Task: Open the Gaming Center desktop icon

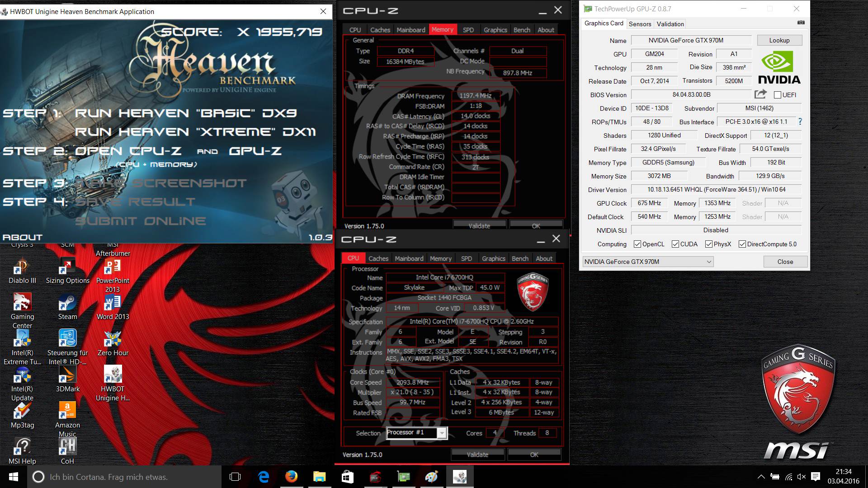Action: tap(22, 312)
